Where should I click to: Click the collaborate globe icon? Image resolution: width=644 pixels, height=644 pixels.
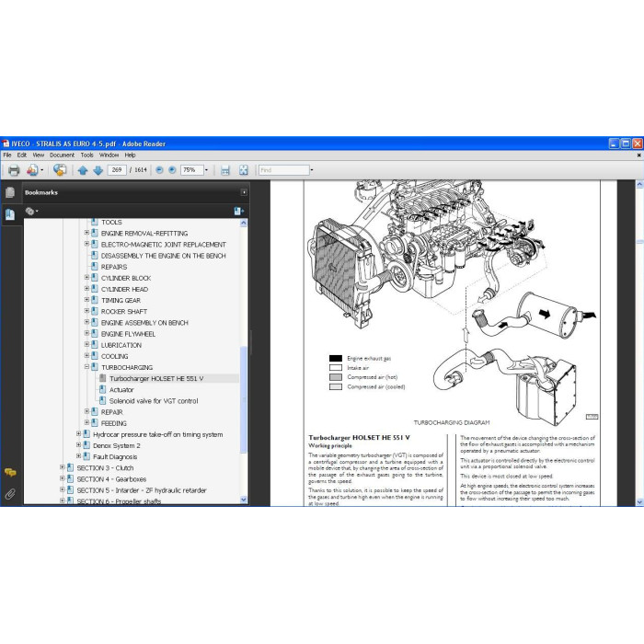click(x=60, y=170)
